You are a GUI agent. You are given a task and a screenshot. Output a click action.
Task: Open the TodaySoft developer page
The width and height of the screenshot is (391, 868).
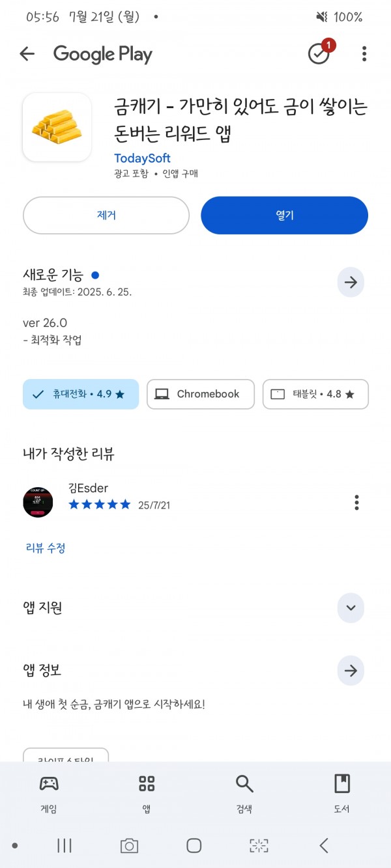point(142,158)
